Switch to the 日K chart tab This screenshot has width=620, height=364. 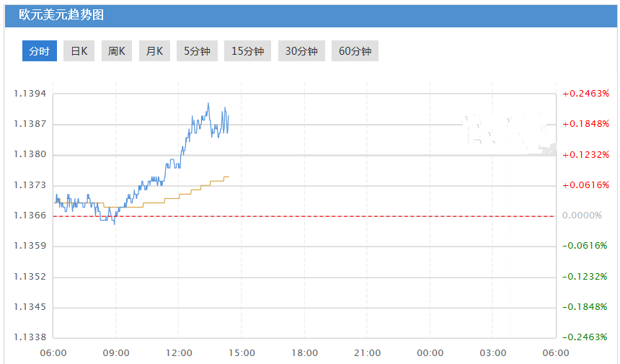79,51
